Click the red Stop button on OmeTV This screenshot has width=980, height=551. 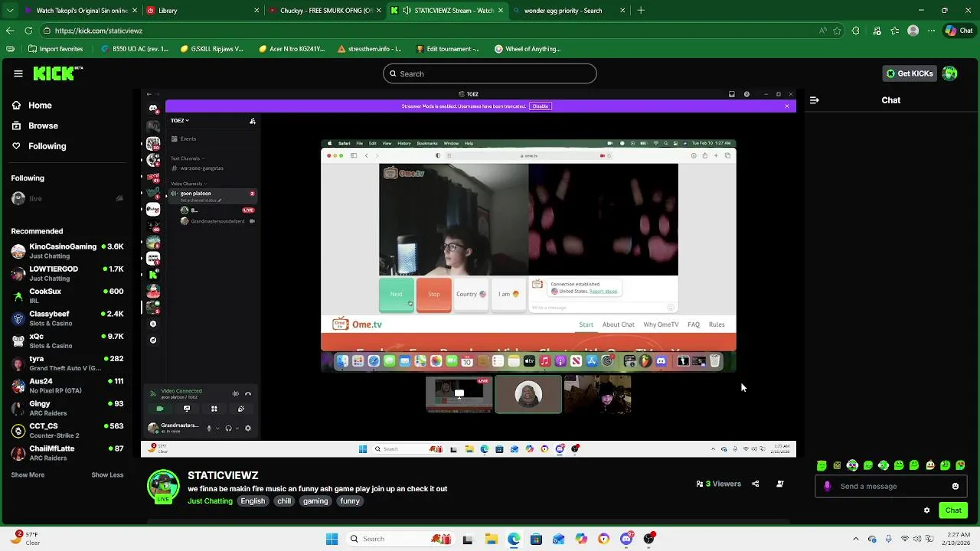434,295
